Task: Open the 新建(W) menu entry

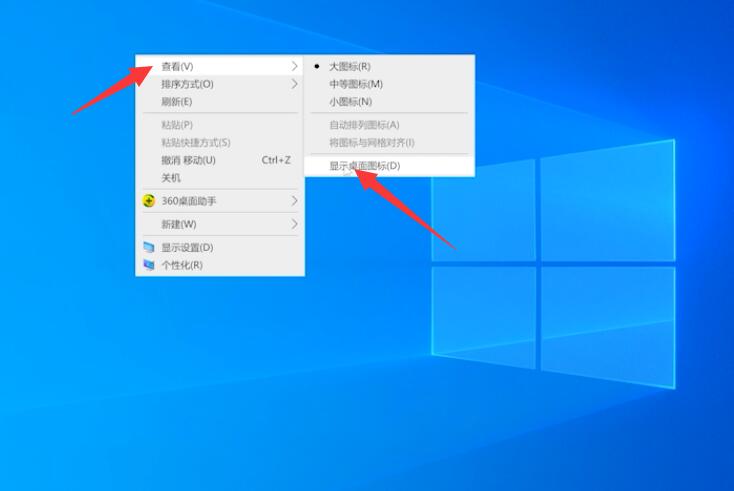Action: pyautogui.click(x=220, y=224)
